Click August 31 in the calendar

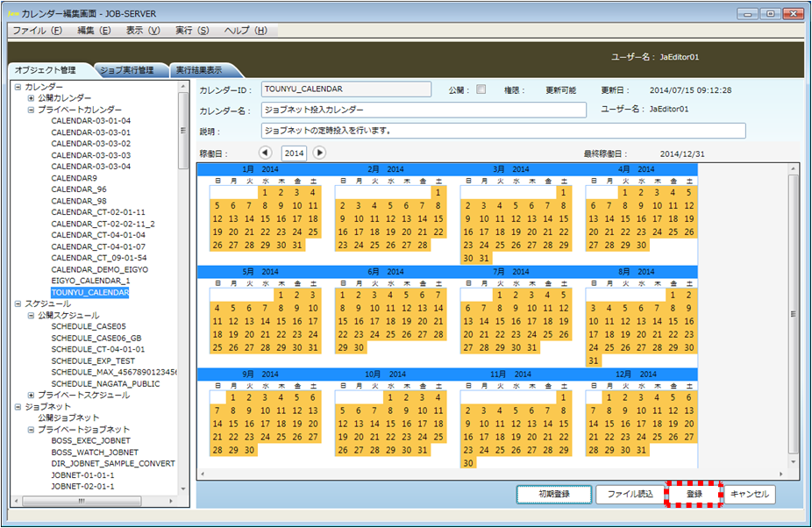click(x=594, y=360)
